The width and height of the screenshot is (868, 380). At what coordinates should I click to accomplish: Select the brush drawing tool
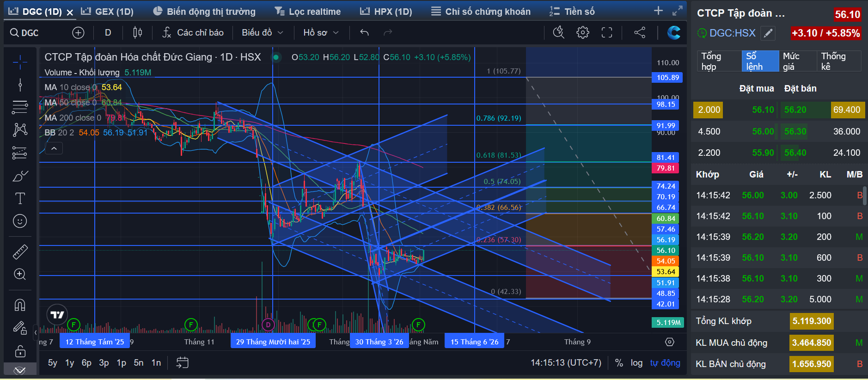tap(20, 176)
